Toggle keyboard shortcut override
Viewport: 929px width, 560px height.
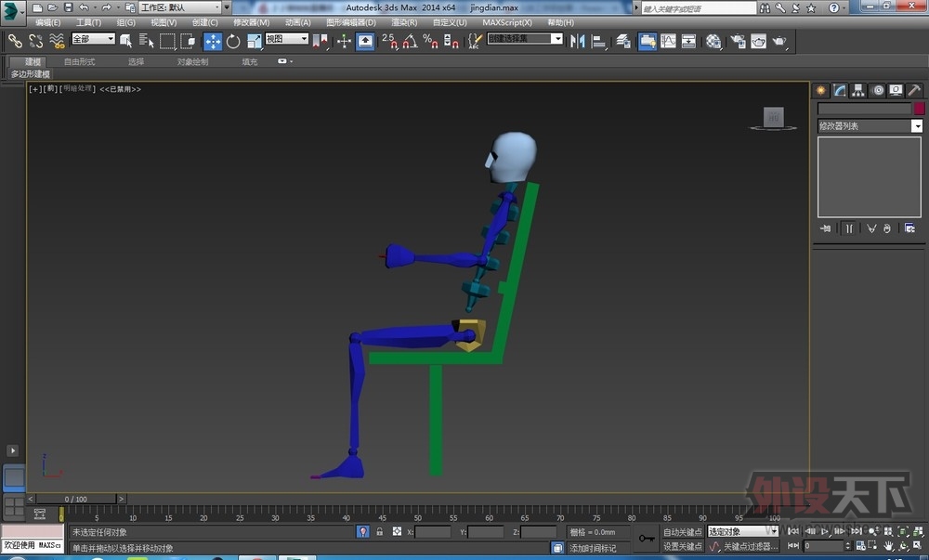(x=365, y=41)
